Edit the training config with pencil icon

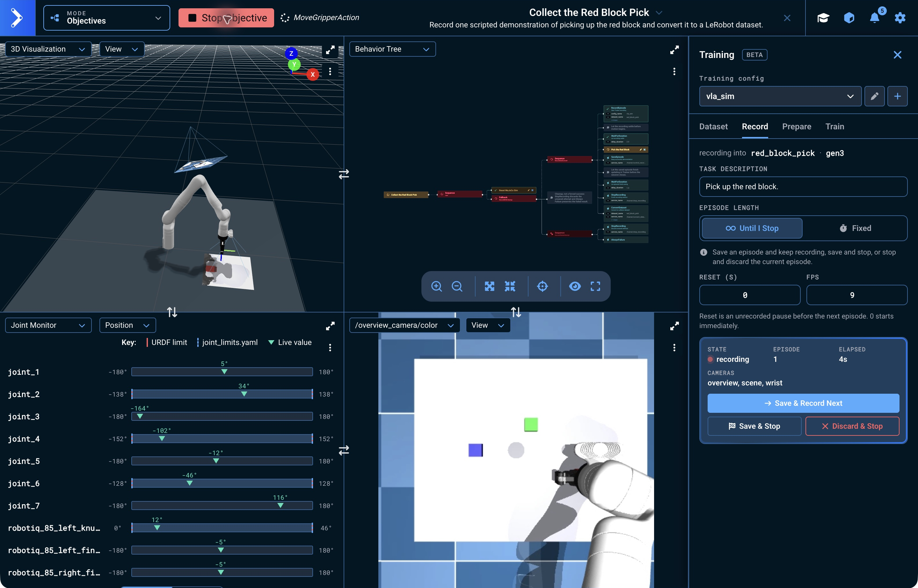874,96
